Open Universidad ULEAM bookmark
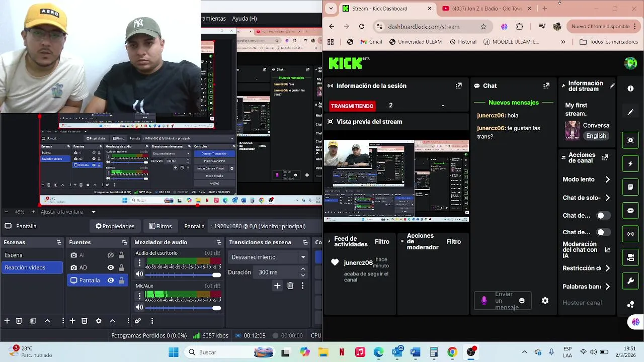 coord(415,42)
